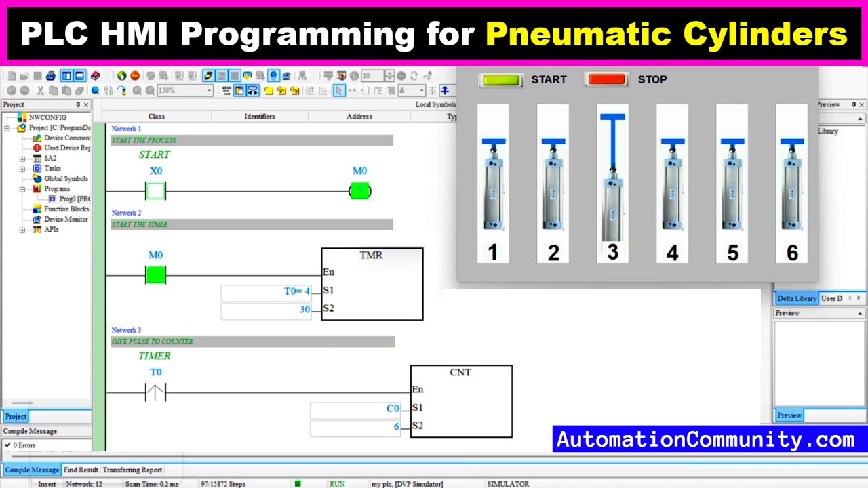868x488 pixels.
Task: Click the blue up-arrow icon ending second toolbar
Action: point(445,90)
